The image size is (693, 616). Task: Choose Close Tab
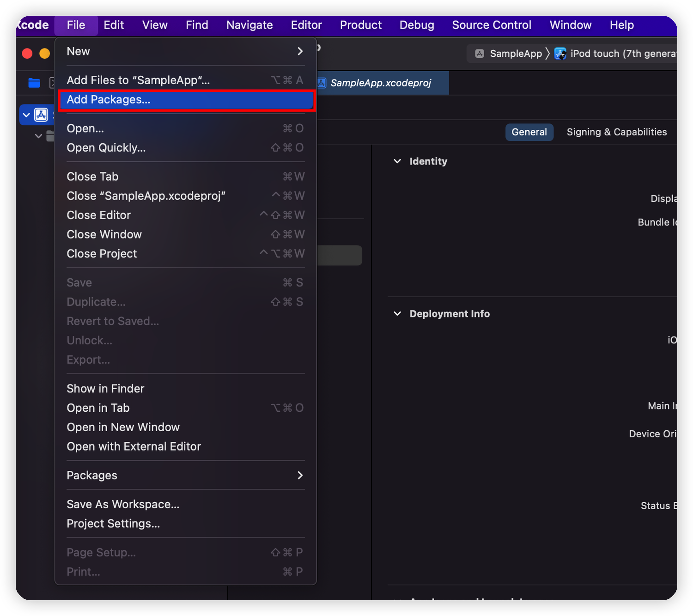pyautogui.click(x=186, y=177)
